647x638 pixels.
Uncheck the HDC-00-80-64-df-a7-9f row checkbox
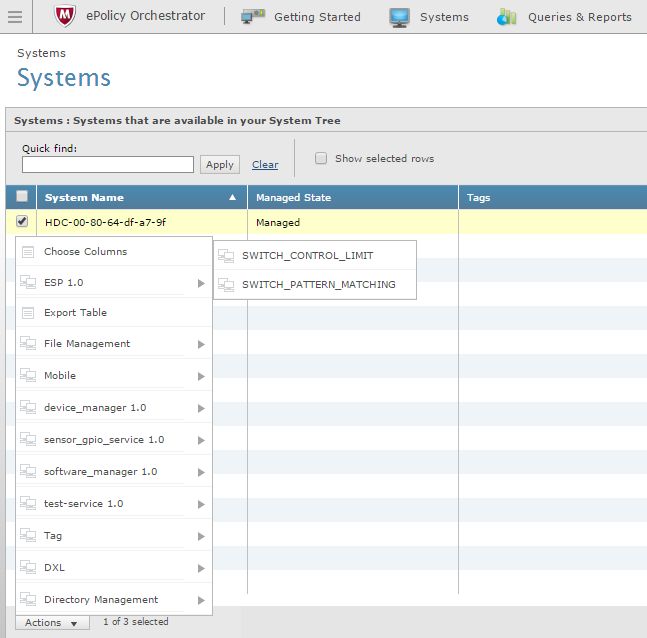tap(22, 222)
